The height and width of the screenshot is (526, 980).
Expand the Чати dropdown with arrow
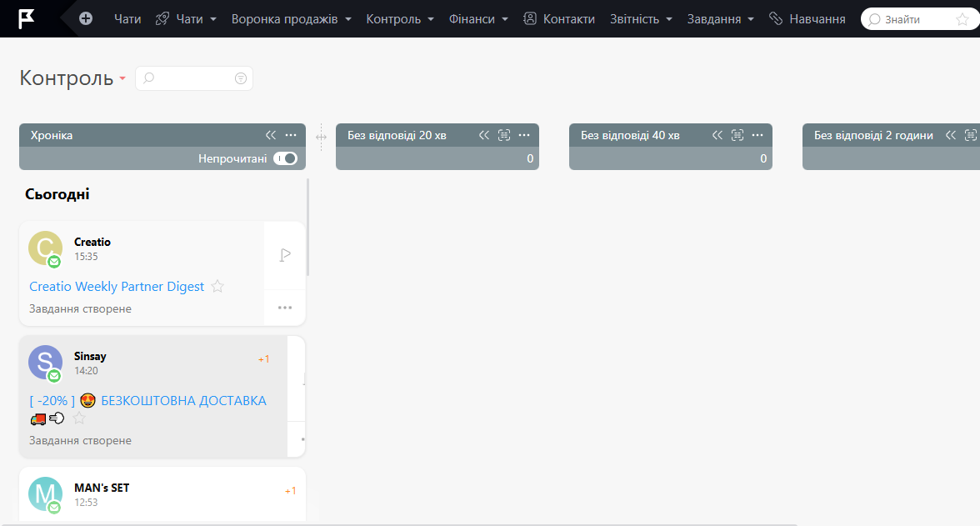(x=213, y=19)
